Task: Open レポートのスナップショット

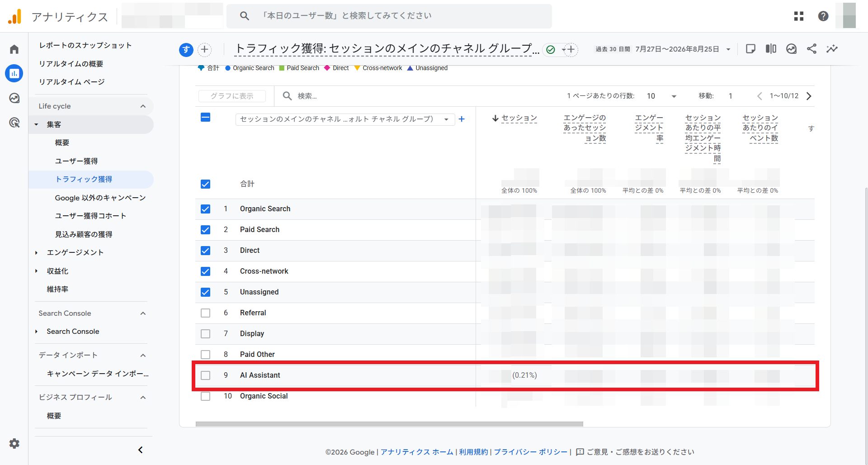Action: coord(85,45)
